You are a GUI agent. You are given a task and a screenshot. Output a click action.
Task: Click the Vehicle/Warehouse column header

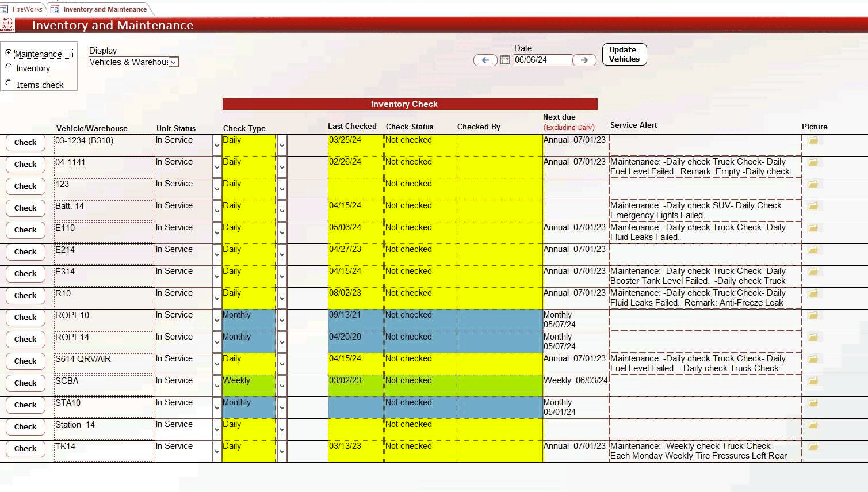(x=92, y=128)
